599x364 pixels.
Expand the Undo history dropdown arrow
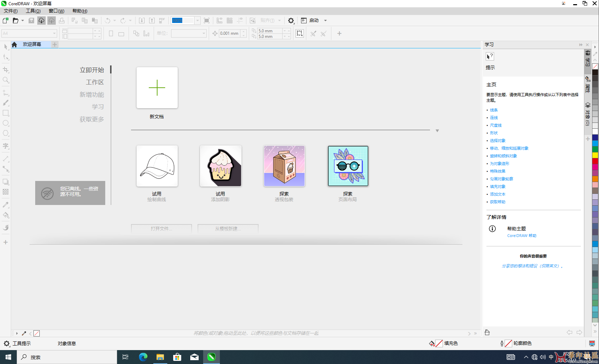pos(115,21)
